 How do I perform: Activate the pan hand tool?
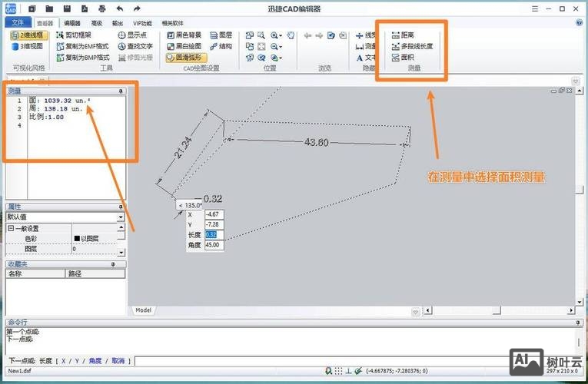tap(291, 35)
